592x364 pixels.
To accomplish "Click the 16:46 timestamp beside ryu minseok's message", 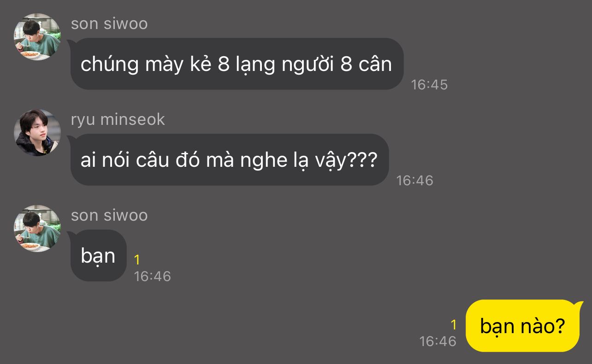I will 415,181.
